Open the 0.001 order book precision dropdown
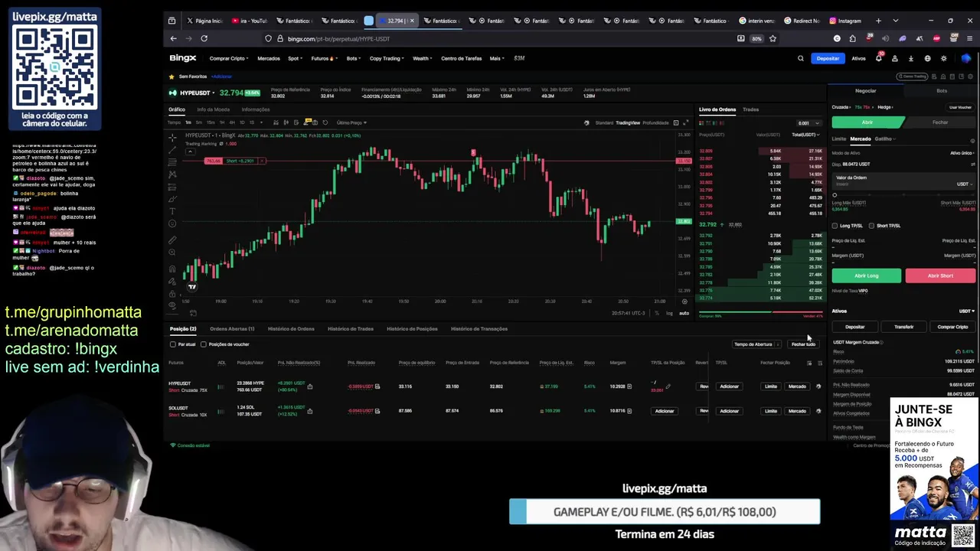 click(x=808, y=122)
